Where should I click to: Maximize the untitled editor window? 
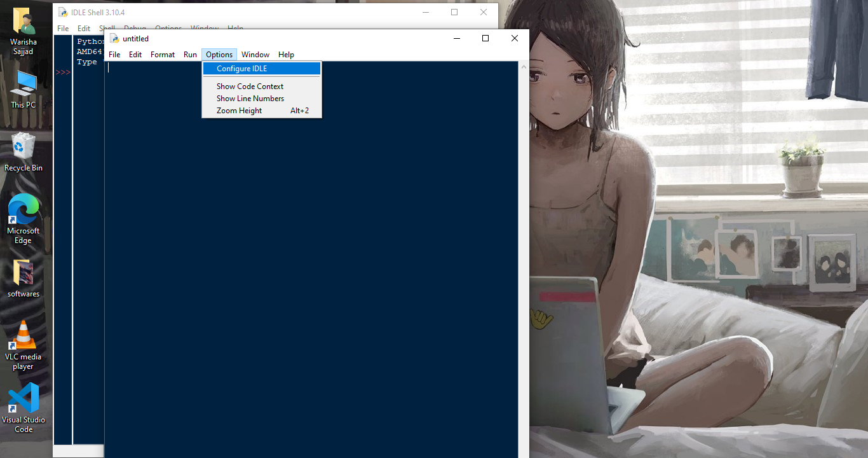tap(485, 38)
